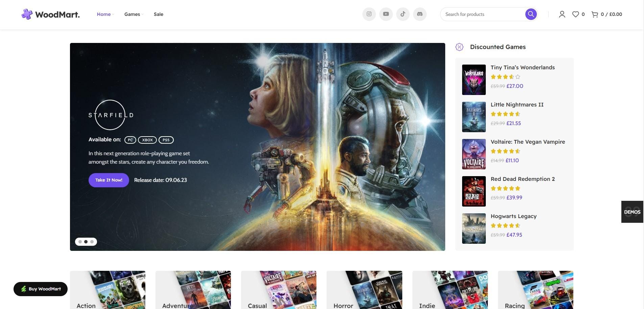Screen dimensions: 644x309
Task: Open the DEMOS side panel button
Action: [x=632, y=212]
